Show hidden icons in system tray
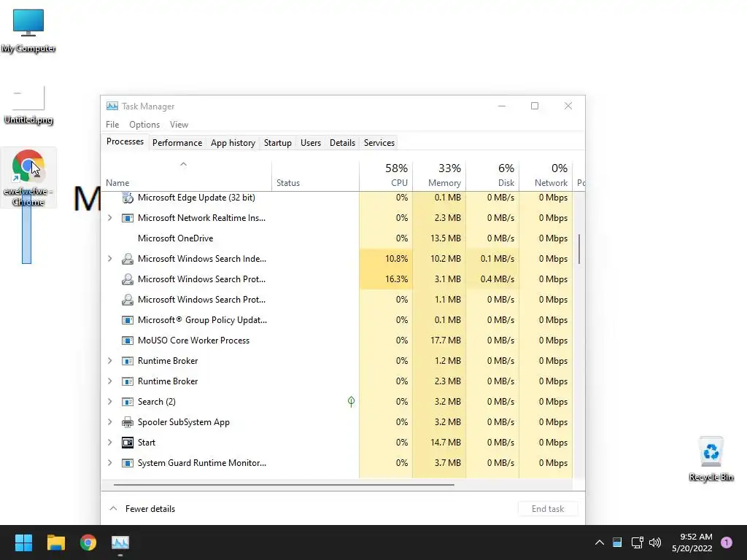The width and height of the screenshot is (747, 560). click(600, 542)
